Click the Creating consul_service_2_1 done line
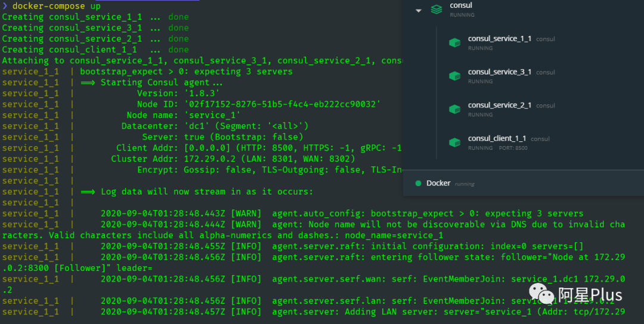 click(x=95, y=39)
